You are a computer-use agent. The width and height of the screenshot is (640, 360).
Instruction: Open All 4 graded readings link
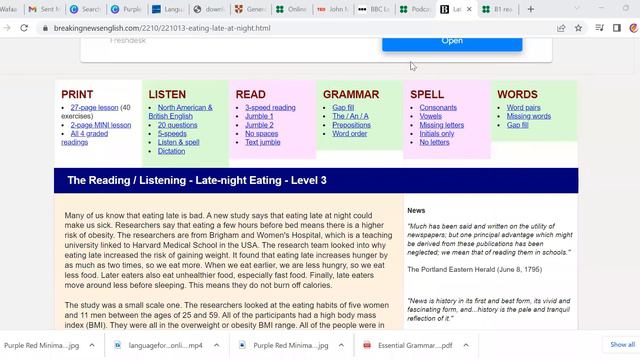click(85, 138)
